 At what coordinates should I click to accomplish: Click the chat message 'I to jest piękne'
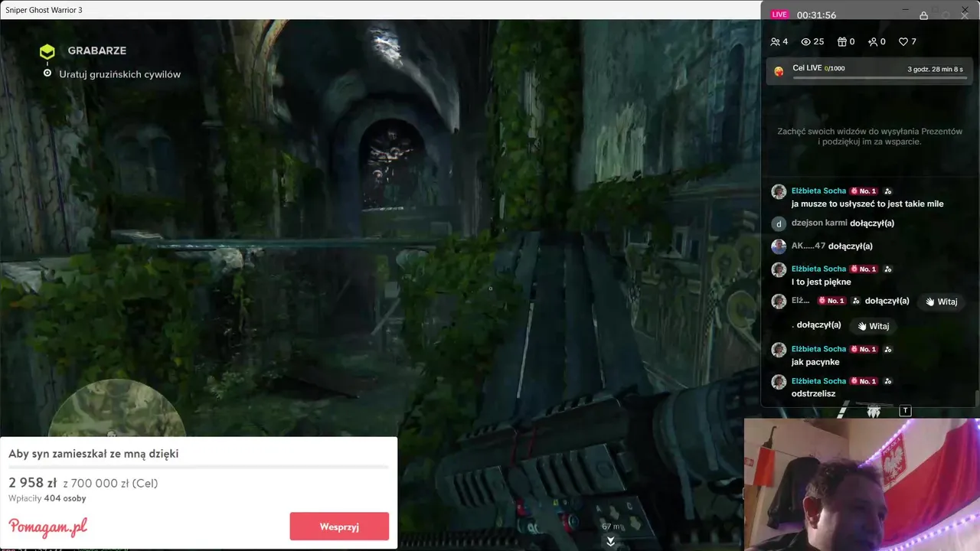(822, 282)
